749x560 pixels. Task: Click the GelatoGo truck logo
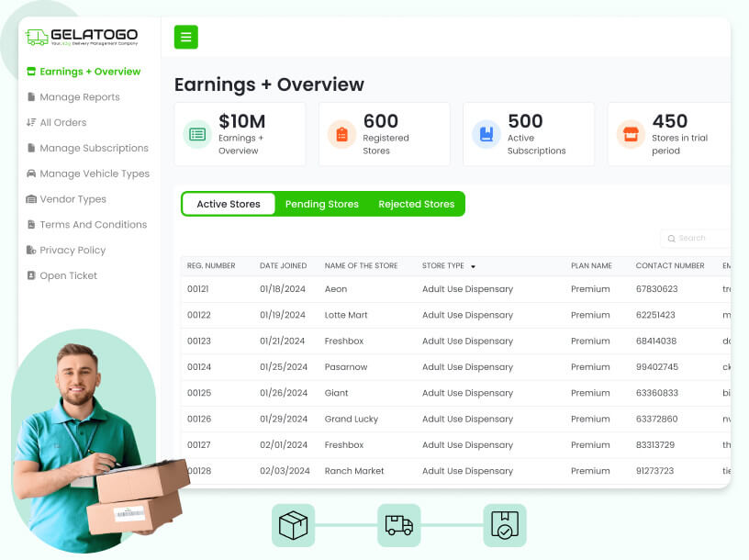[x=37, y=38]
